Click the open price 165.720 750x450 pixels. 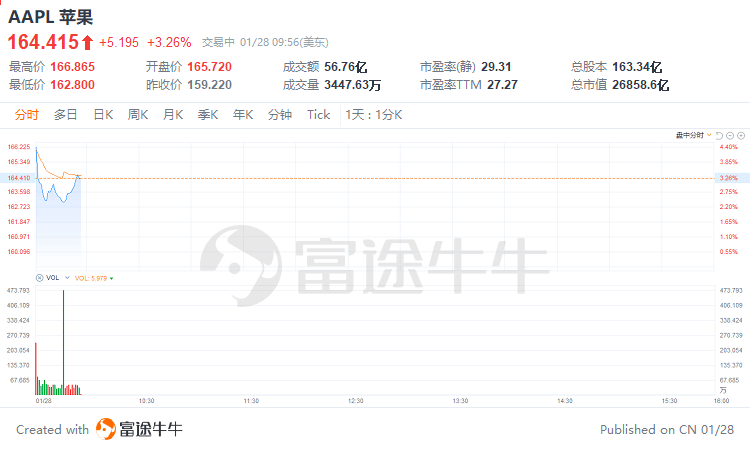210,67
